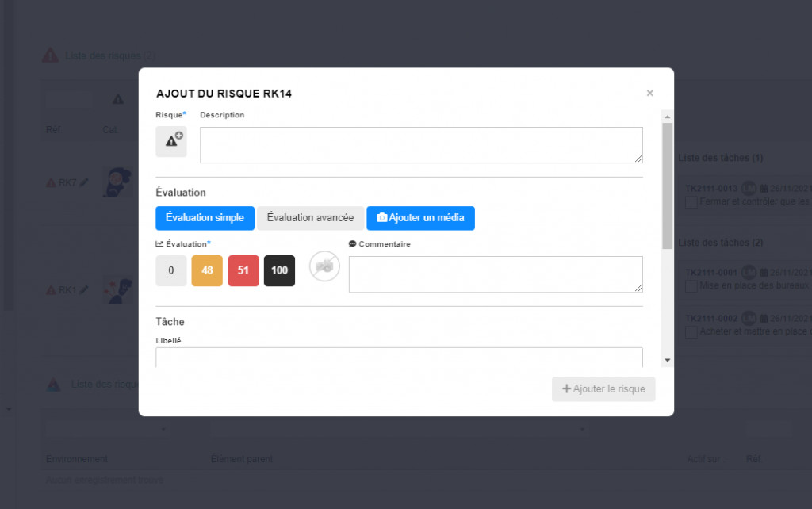Close the Ajout du risque dialog
812x509 pixels.
pos(650,94)
